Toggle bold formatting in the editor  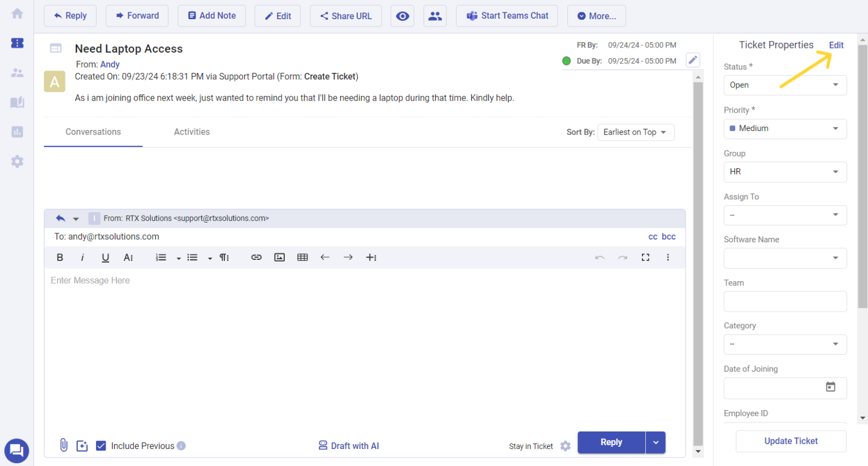click(x=60, y=258)
